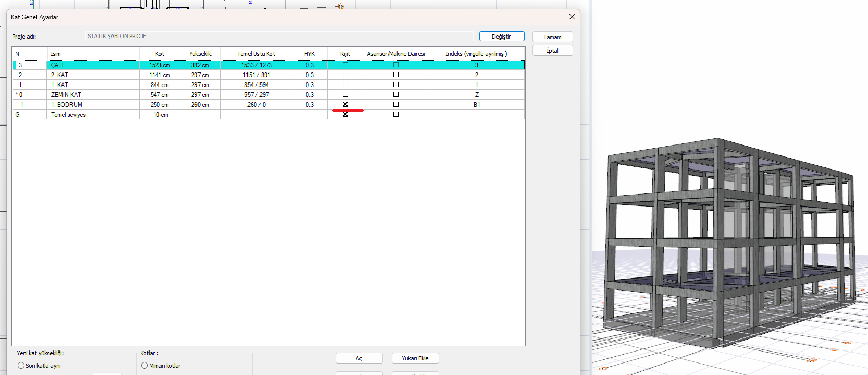868x375 pixels.
Task: Click the B1 Indeks cell
Action: coord(477,105)
